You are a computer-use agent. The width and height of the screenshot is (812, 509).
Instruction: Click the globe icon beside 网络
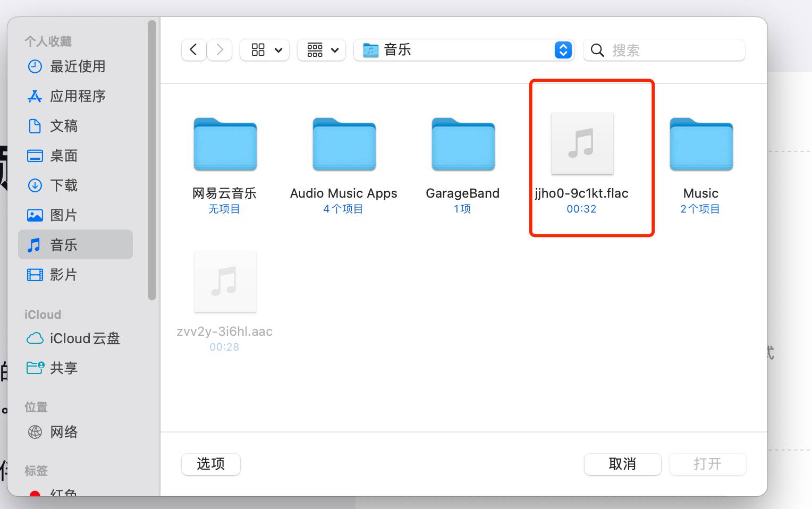[35, 432]
